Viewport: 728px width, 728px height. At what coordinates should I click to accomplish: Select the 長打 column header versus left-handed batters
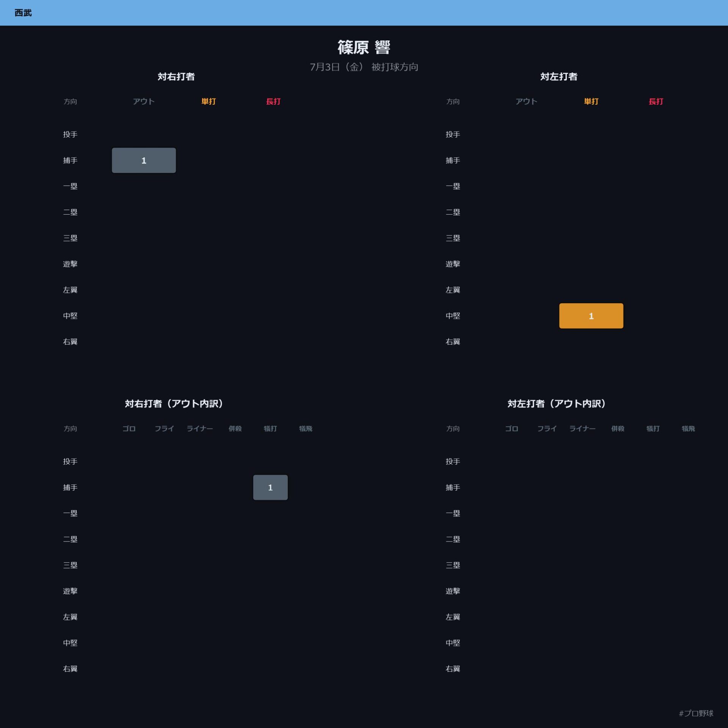point(656,101)
